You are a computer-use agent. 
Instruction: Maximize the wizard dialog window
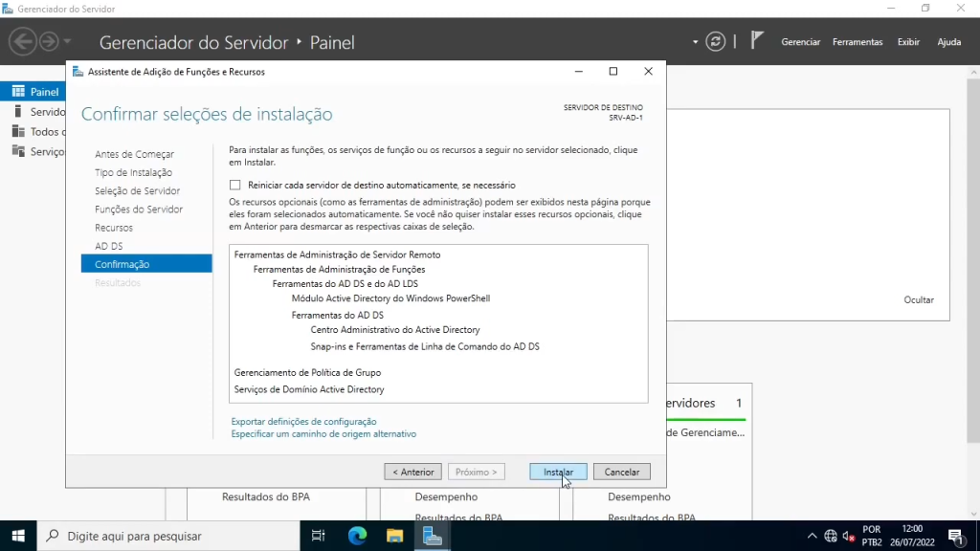coord(613,71)
